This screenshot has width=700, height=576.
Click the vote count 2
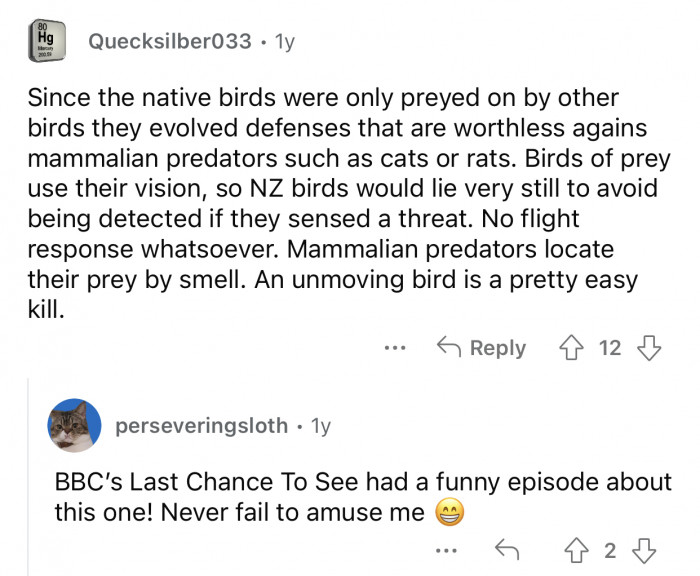612,549
